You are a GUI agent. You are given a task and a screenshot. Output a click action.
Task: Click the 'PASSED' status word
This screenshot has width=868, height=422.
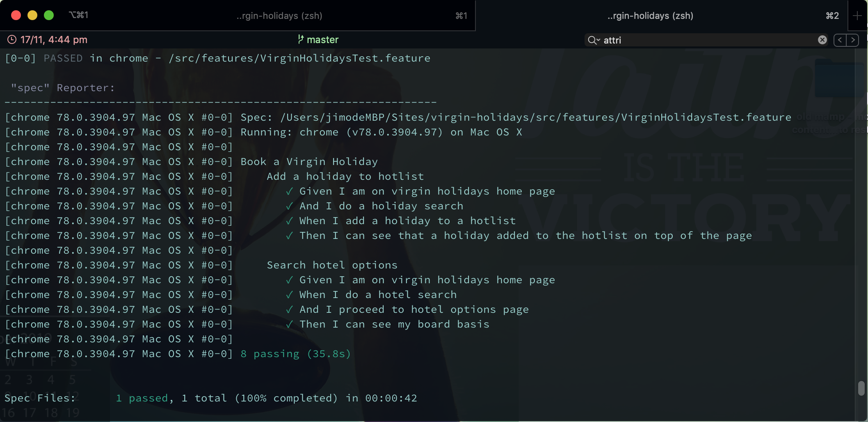click(63, 58)
